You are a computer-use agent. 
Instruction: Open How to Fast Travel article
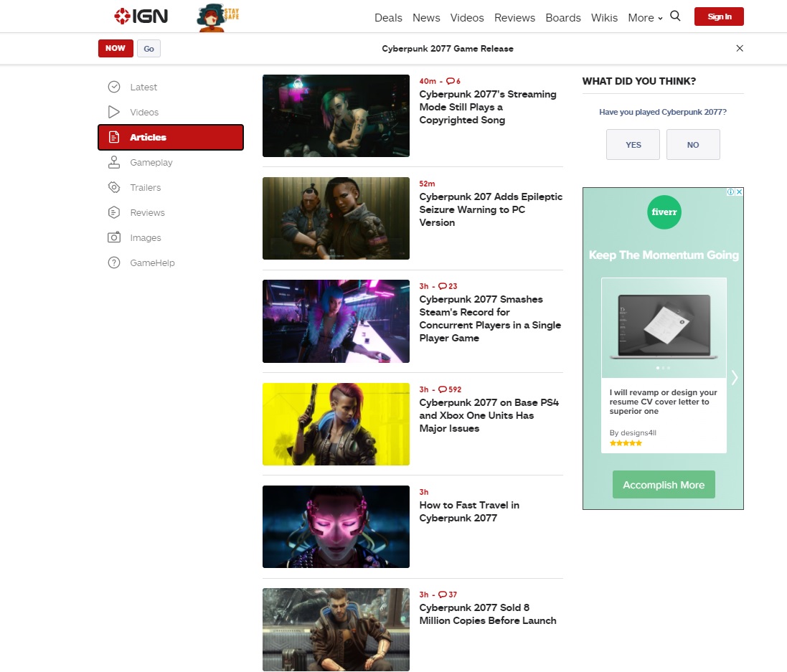tap(468, 511)
